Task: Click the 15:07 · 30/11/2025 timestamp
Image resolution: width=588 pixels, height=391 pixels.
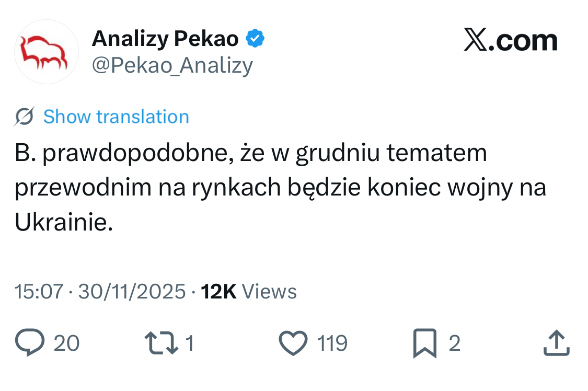Action: (x=100, y=291)
